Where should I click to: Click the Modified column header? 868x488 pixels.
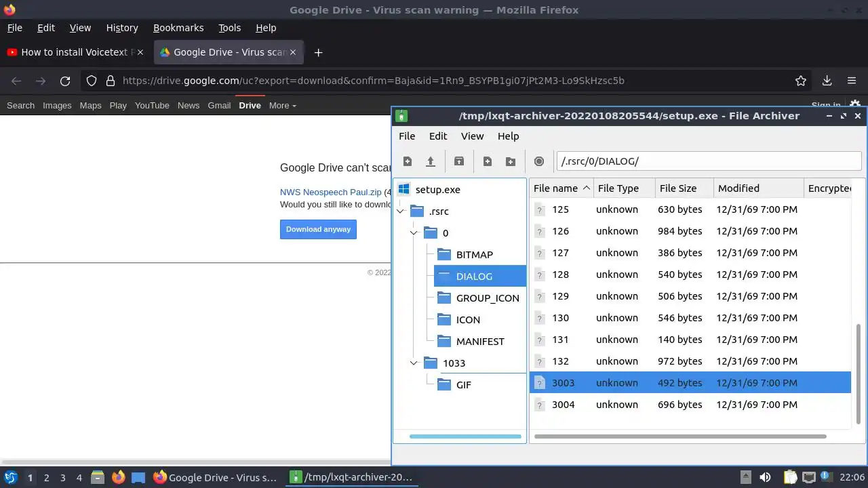(758, 188)
